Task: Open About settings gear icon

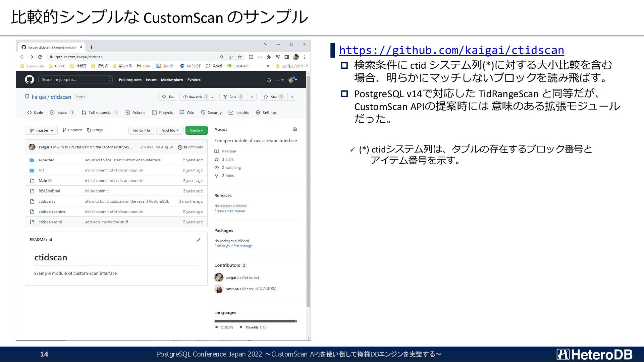Action: (295, 129)
